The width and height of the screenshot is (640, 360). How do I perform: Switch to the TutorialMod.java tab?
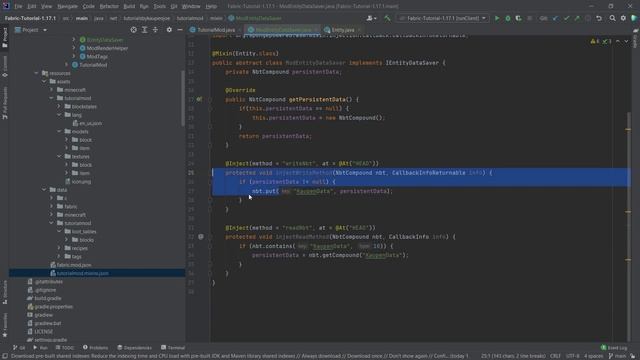(x=213, y=30)
